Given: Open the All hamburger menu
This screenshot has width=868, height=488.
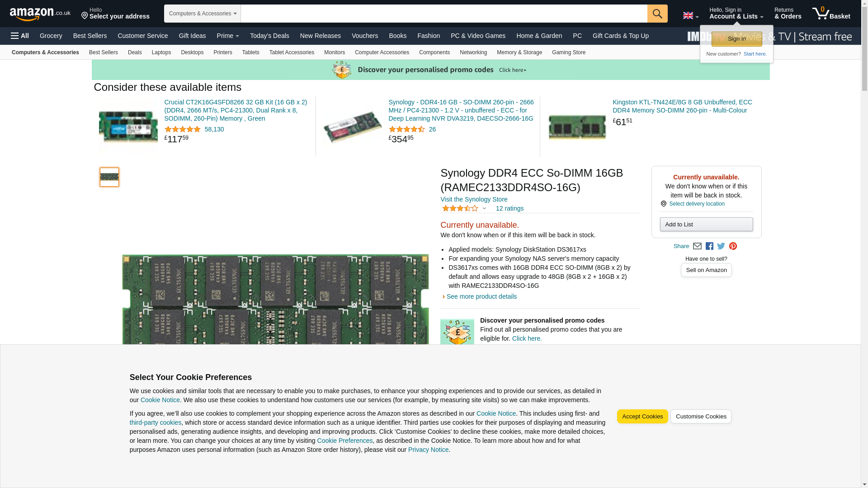Looking at the screenshot, I should 20,36.
